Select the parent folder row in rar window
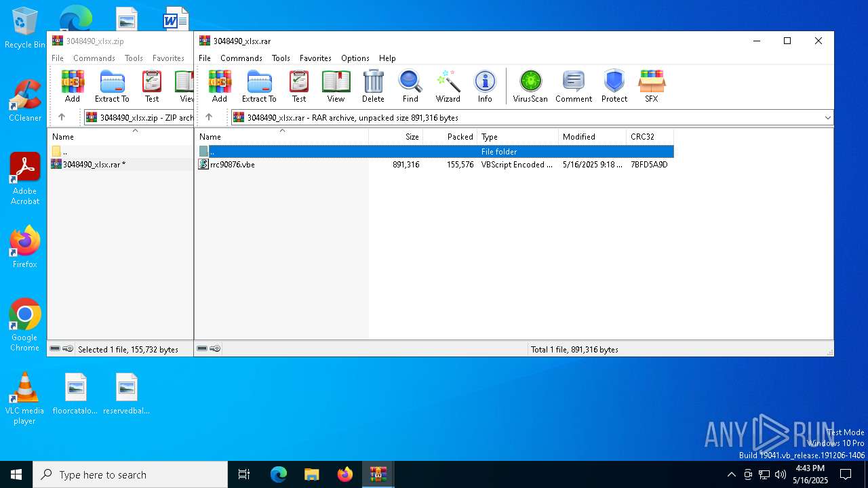This screenshot has width=868, height=488. click(x=435, y=152)
